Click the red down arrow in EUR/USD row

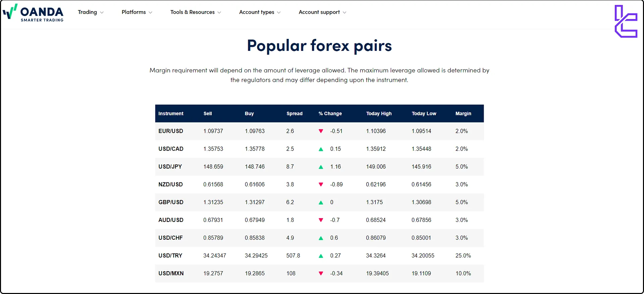tap(321, 131)
